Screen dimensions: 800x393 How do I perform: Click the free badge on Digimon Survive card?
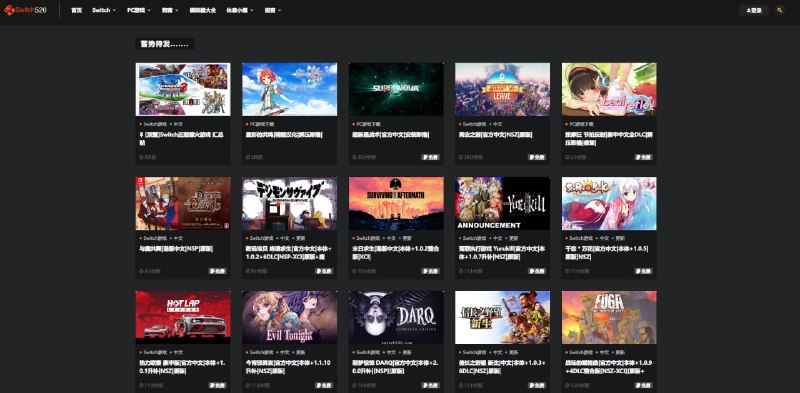click(324, 271)
